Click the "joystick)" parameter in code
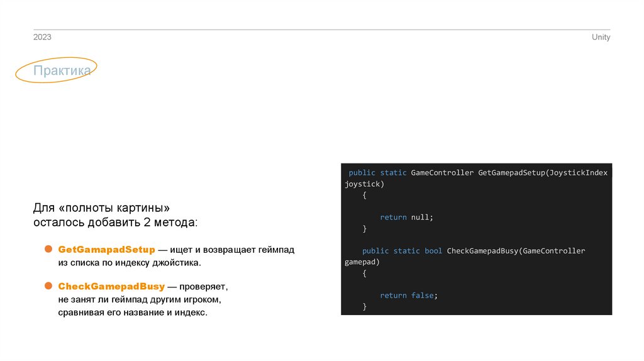 coord(364,184)
